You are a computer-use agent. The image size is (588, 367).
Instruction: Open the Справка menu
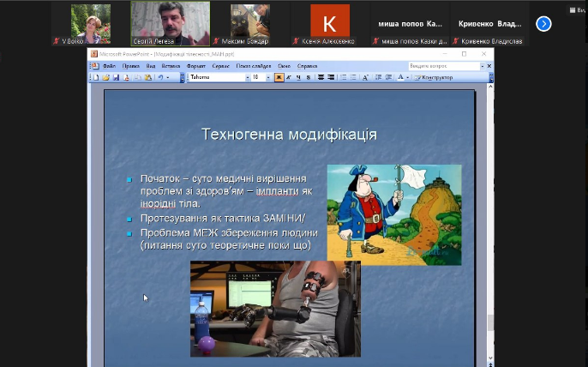pyautogui.click(x=307, y=66)
